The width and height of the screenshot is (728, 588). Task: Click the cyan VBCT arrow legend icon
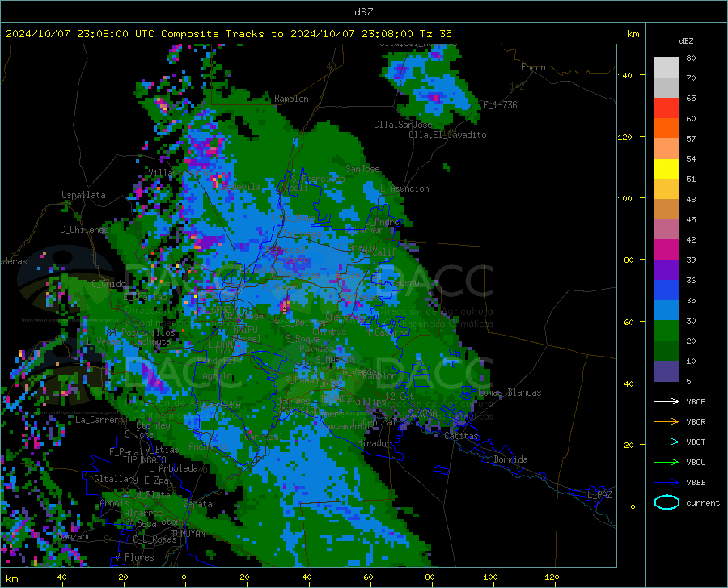(667, 442)
